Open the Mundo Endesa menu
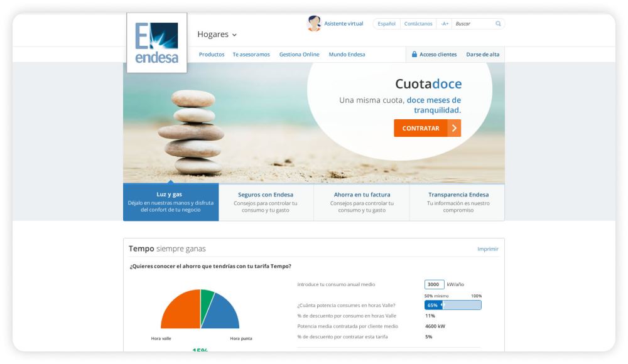Screen dimensions: 628x364 [x=347, y=55]
